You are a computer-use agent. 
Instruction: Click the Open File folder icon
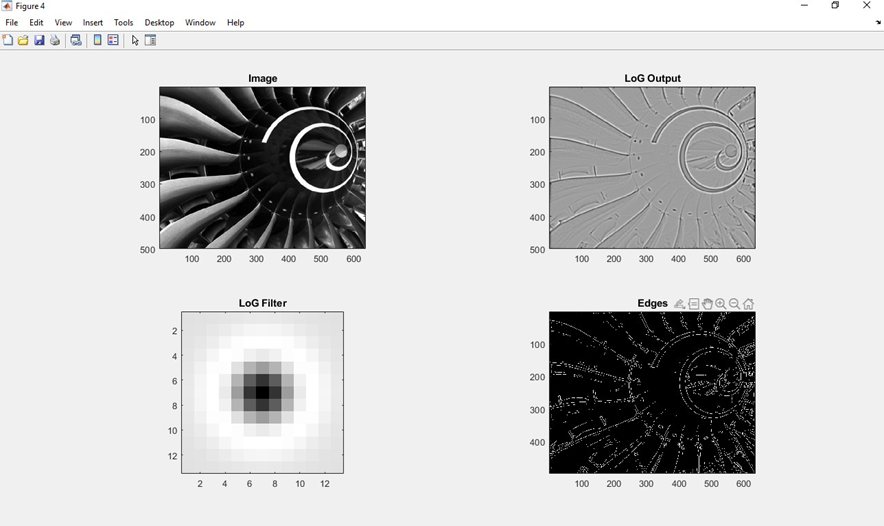click(23, 40)
